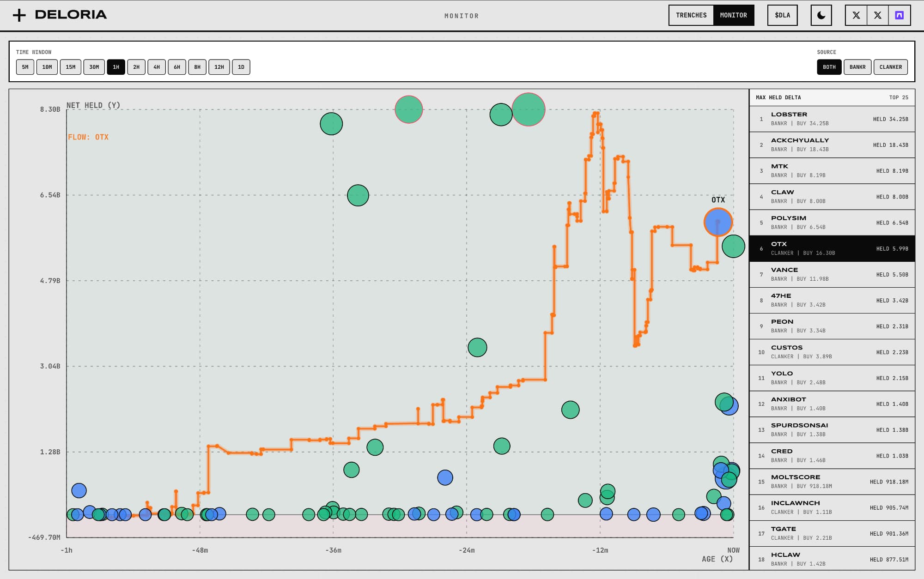Open the first X social icon
This screenshot has width=924, height=579.
(856, 15)
